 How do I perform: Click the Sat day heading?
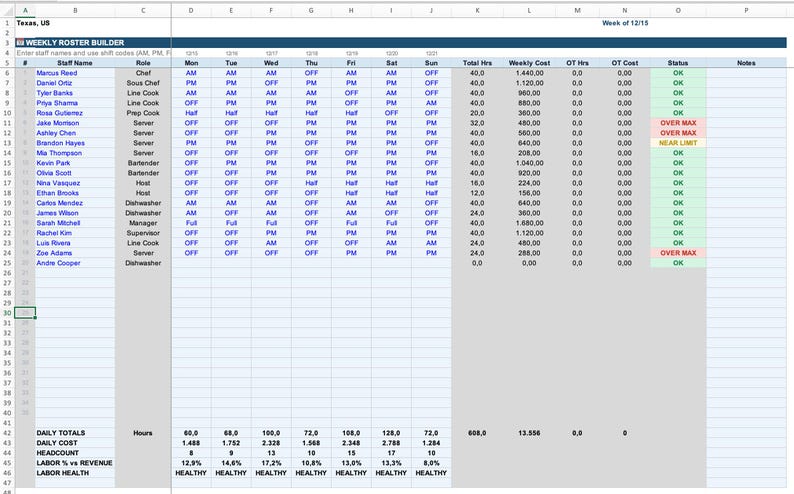coord(391,63)
